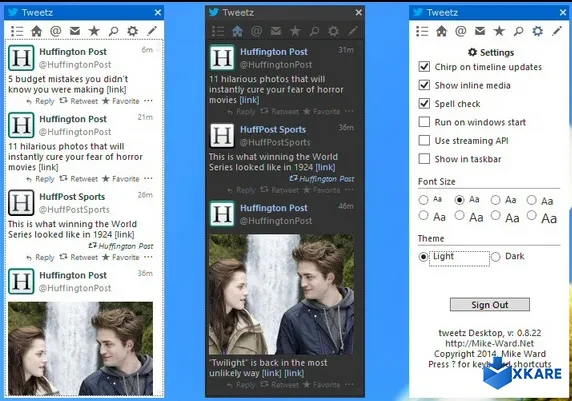Select the smallest font size radio button
This screenshot has width=572, height=401.
[423, 200]
